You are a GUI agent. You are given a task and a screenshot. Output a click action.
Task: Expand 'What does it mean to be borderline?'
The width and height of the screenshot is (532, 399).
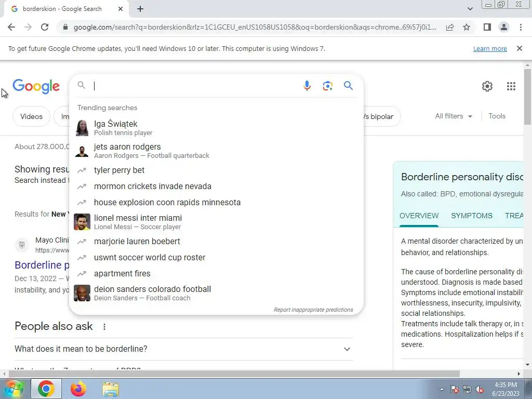(x=183, y=349)
